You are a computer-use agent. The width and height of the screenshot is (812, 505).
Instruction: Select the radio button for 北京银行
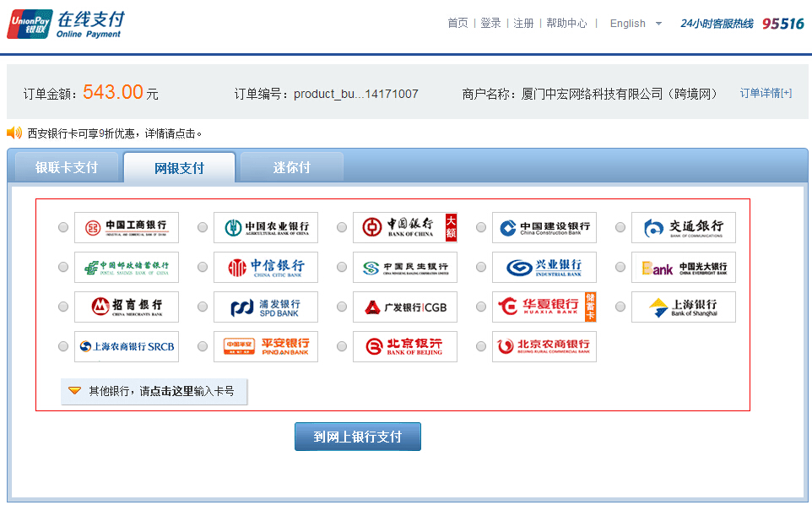[342, 346]
